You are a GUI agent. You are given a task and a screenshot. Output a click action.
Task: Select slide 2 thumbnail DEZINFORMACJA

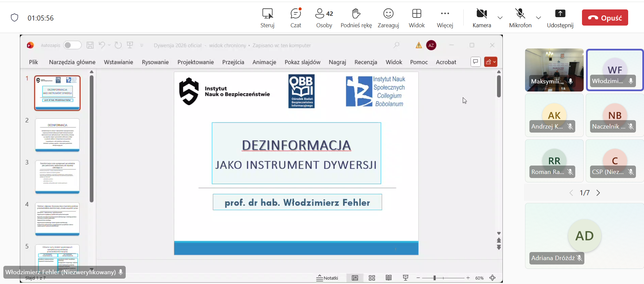click(x=57, y=135)
